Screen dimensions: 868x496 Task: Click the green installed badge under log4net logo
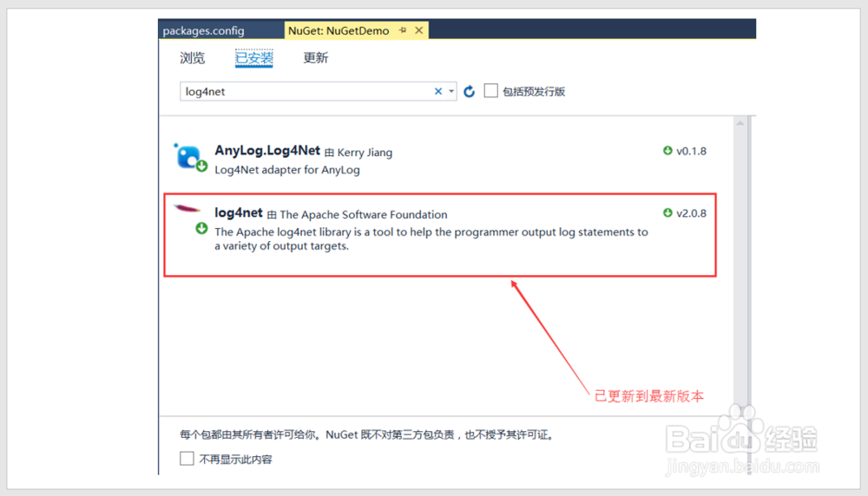(201, 228)
